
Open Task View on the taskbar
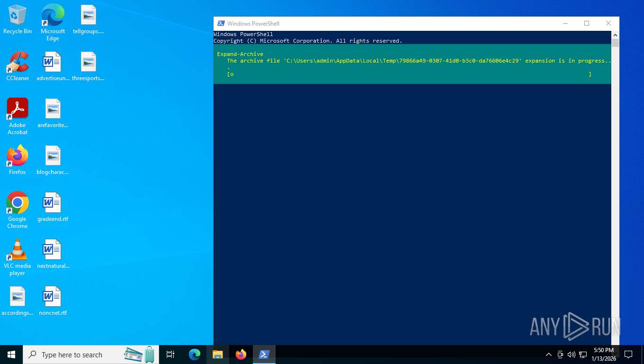[170, 355]
